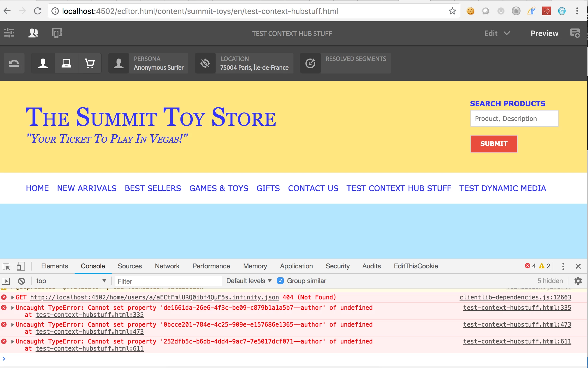The image size is (588, 368).
Task: Open the emulator device icon
Action: [57, 33]
